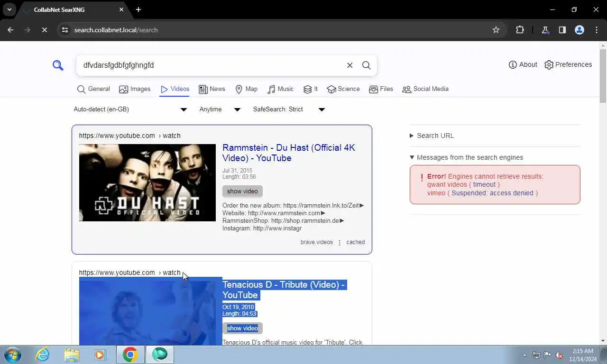Submit search with magnifier button
The image size is (607, 364).
366,65
